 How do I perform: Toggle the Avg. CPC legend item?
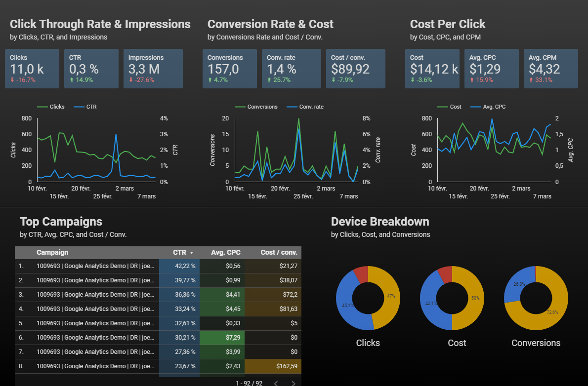coord(488,107)
